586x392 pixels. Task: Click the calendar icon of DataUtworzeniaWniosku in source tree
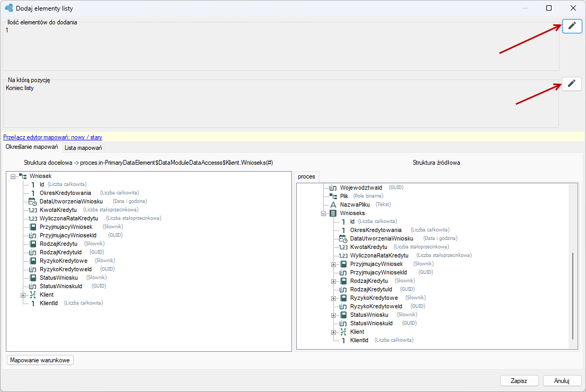tap(343, 238)
